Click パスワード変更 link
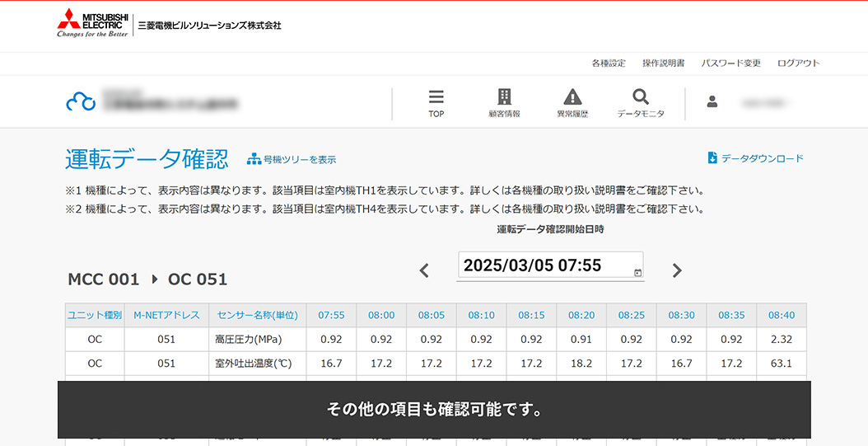This screenshot has width=868, height=446. pos(730,63)
